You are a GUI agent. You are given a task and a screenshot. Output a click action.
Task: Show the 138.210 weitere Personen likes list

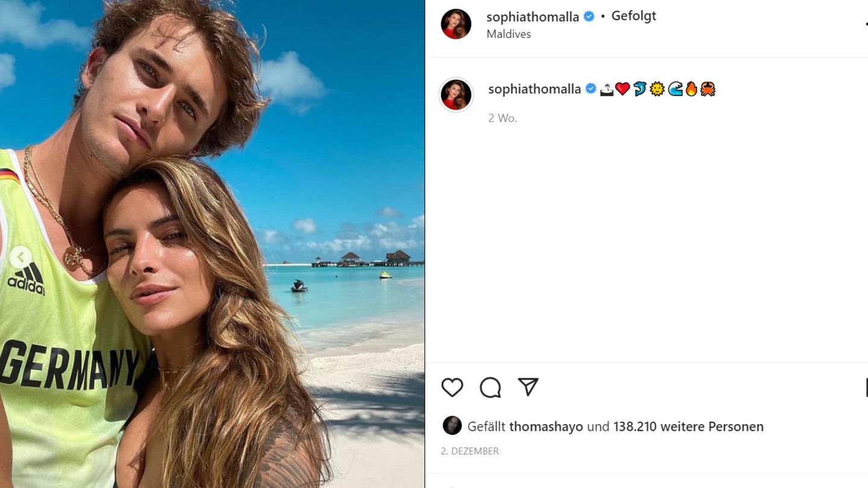(688, 427)
